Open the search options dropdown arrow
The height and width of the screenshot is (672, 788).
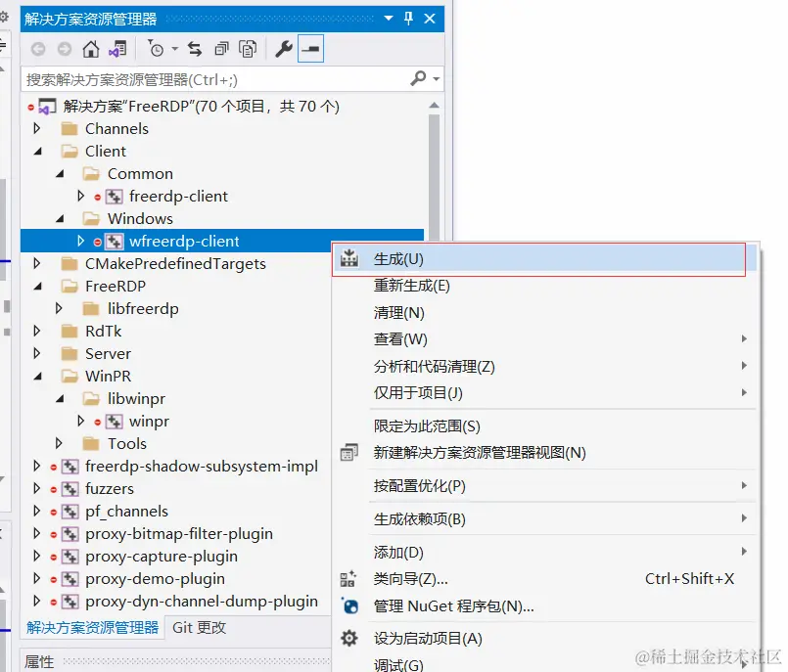click(x=435, y=78)
